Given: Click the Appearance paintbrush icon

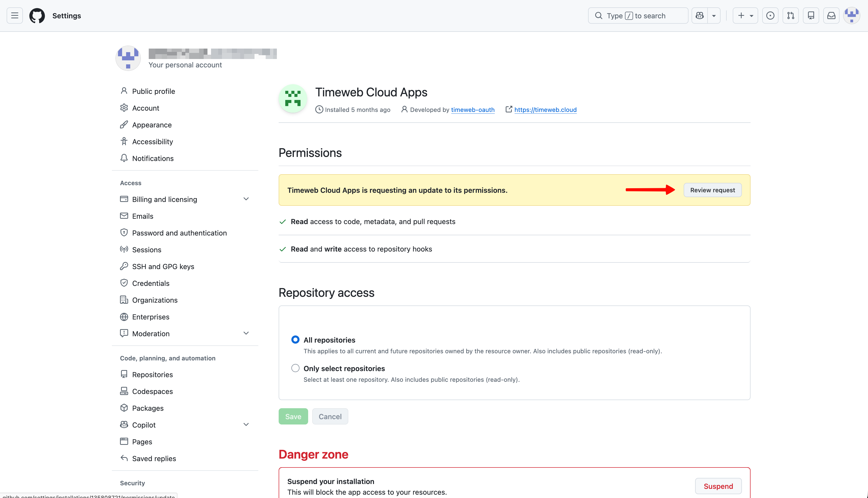Looking at the screenshot, I should pos(124,125).
